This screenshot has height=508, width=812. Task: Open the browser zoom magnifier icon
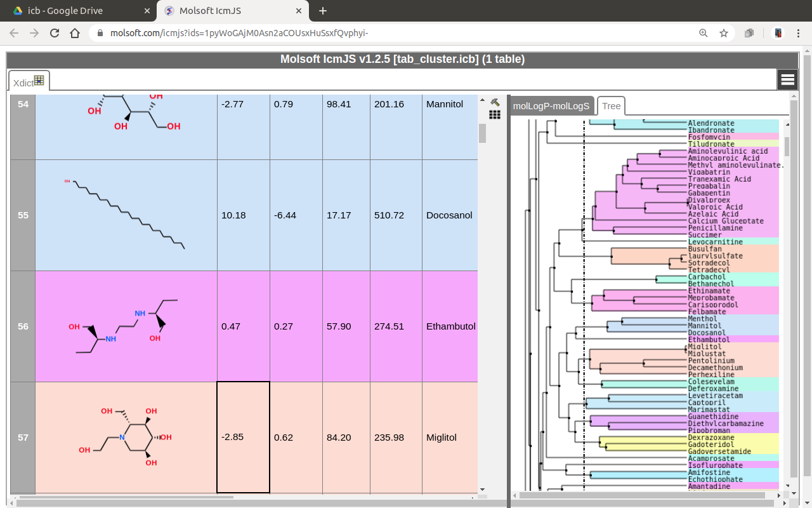(x=703, y=33)
